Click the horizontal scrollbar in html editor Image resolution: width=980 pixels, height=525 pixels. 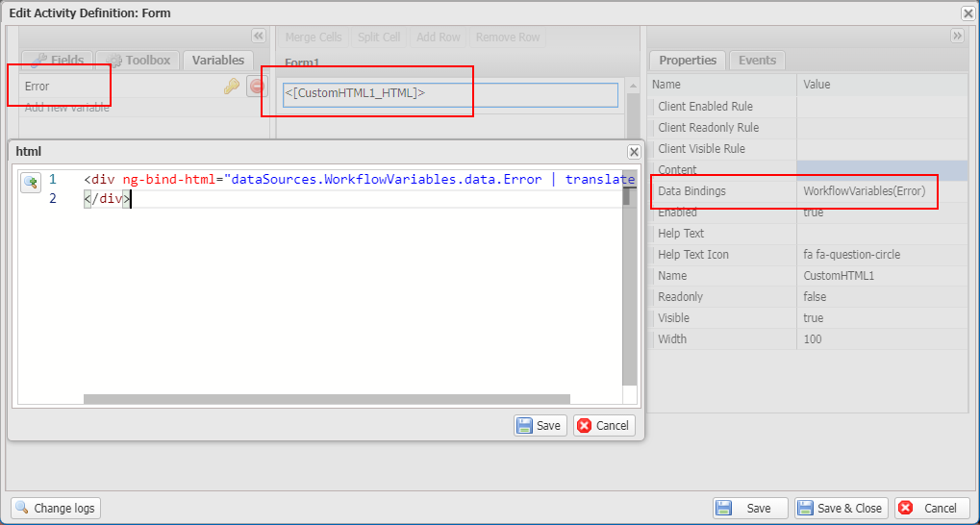pos(327,399)
